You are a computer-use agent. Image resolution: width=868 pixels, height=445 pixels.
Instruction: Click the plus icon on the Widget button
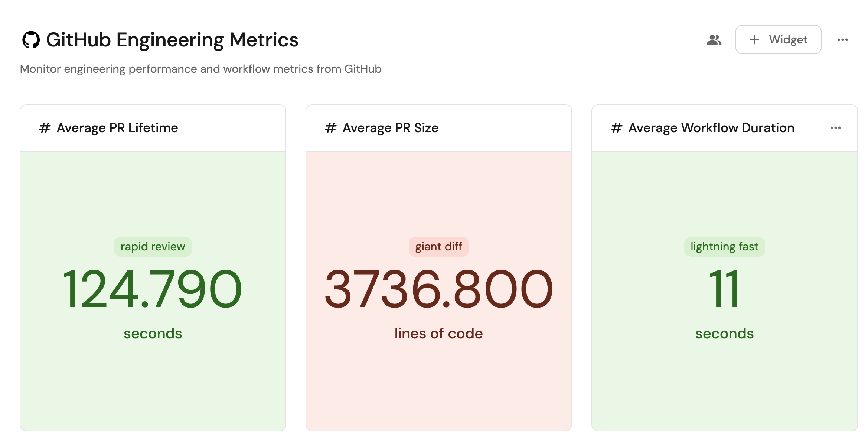pyautogui.click(x=755, y=40)
